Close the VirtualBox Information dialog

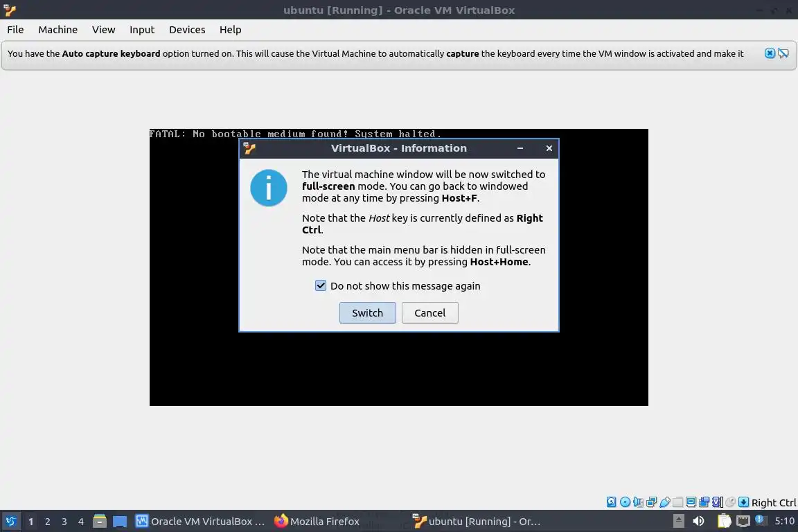(x=549, y=148)
